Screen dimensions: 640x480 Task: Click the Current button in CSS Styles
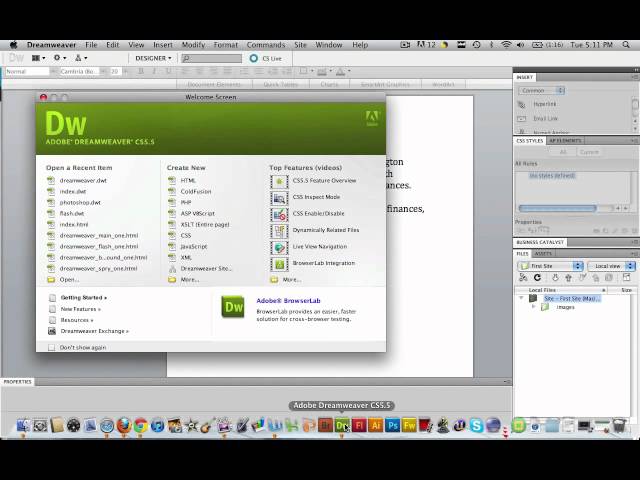pos(589,152)
